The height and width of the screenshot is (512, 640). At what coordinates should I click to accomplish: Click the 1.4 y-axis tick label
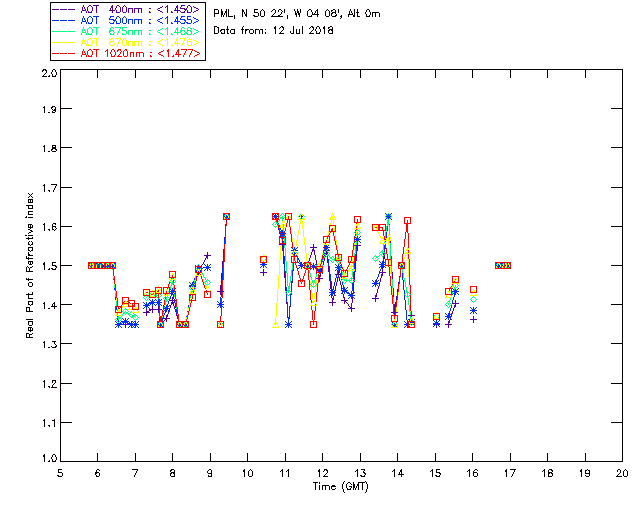click(49, 305)
